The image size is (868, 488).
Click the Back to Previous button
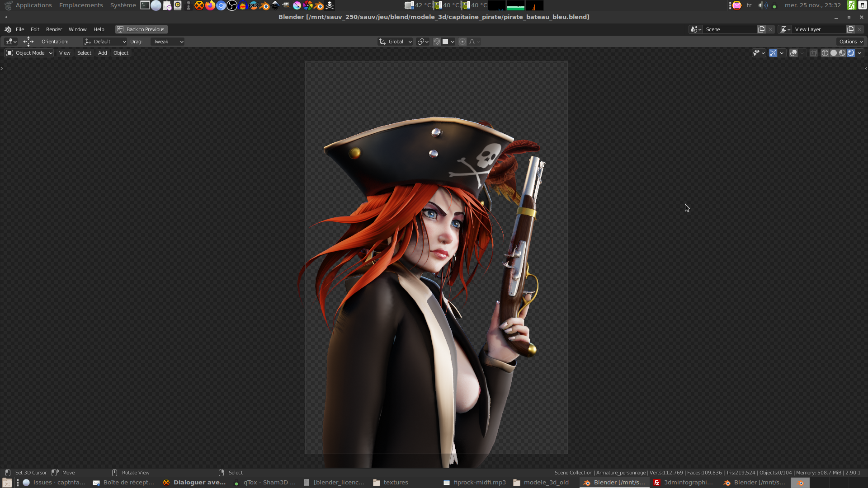[141, 29]
